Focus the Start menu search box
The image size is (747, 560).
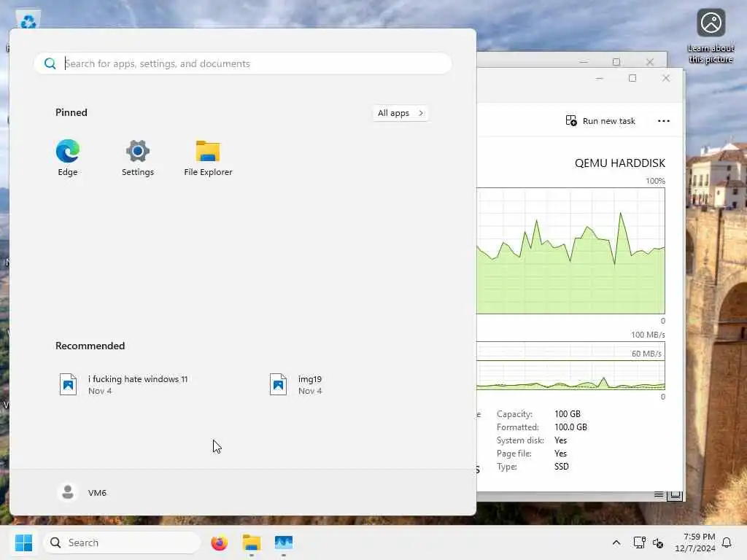(243, 63)
